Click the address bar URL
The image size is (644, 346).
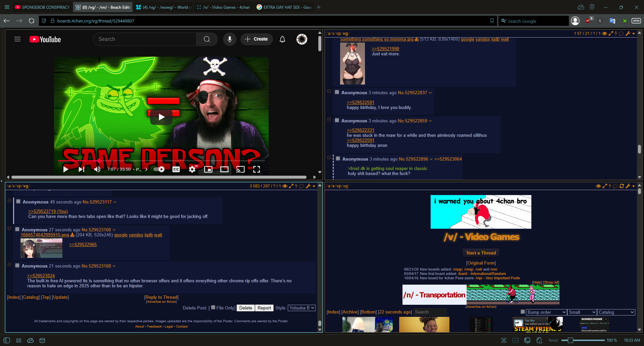[x=96, y=21]
